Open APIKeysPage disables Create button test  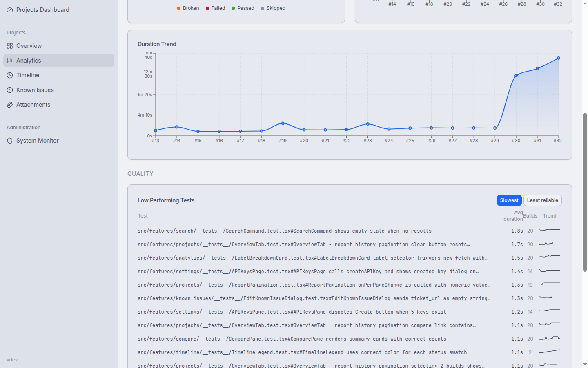(350, 312)
